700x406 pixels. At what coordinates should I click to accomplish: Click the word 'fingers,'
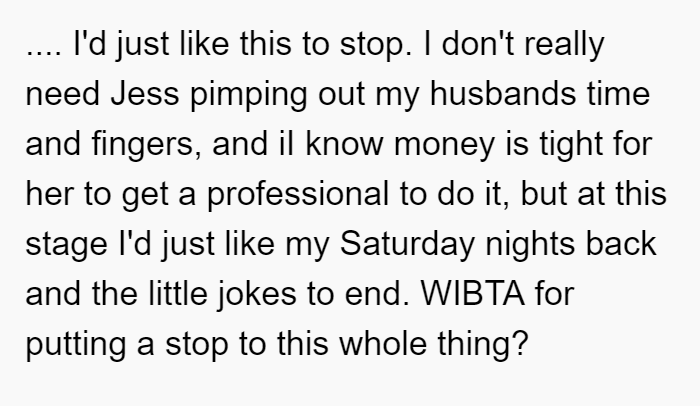click(x=146, y=146)
